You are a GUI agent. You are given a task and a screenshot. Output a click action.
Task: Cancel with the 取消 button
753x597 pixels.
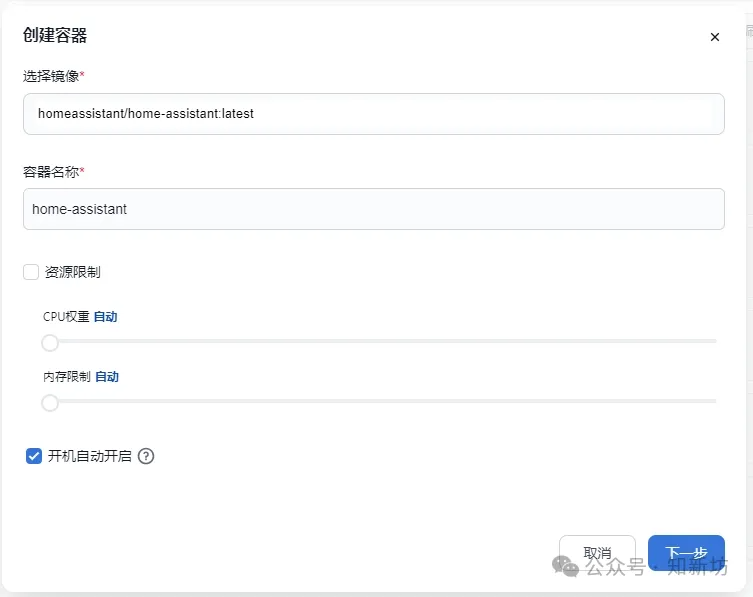(x=597, y=553)
